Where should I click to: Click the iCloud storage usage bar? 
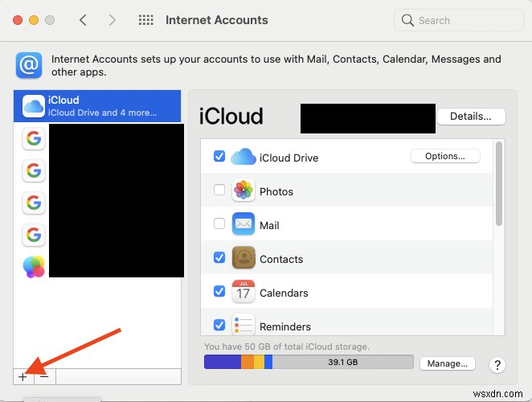pyautogui.click(x=309, y=362)
